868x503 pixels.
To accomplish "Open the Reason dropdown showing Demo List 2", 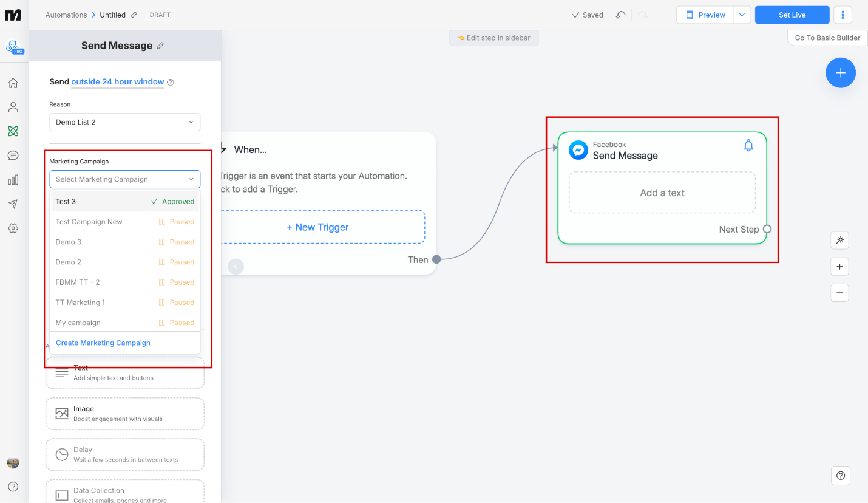I will (x=124, y=122).
